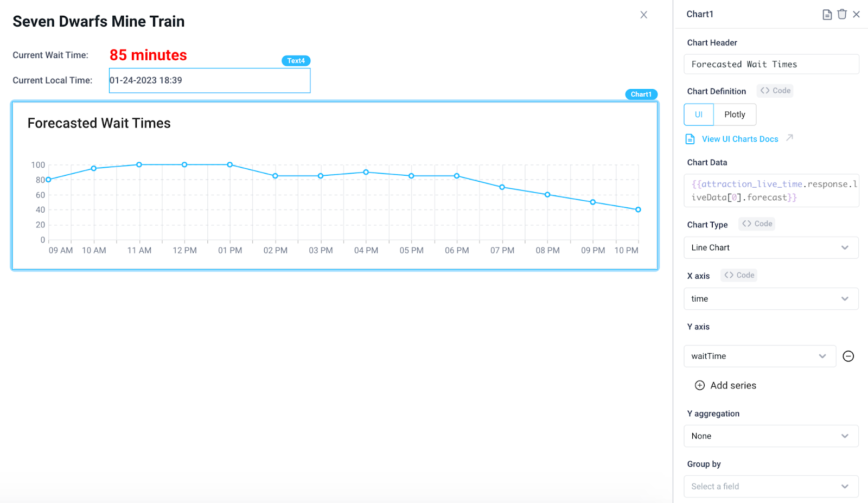This screenshot has height=503, width=868.
Task: Click the docs file icon beside View UI Charts Docs
Action: coord(690,139)
